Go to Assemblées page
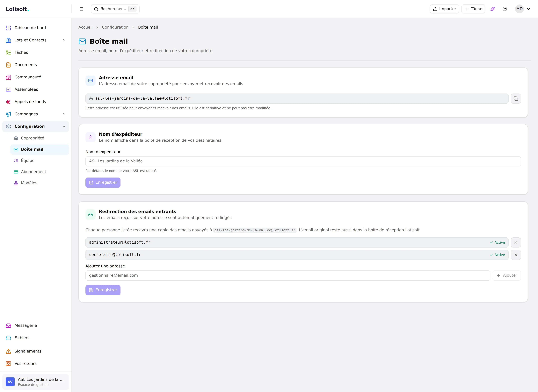The image size is (538, 392). [x=36, y=89]
